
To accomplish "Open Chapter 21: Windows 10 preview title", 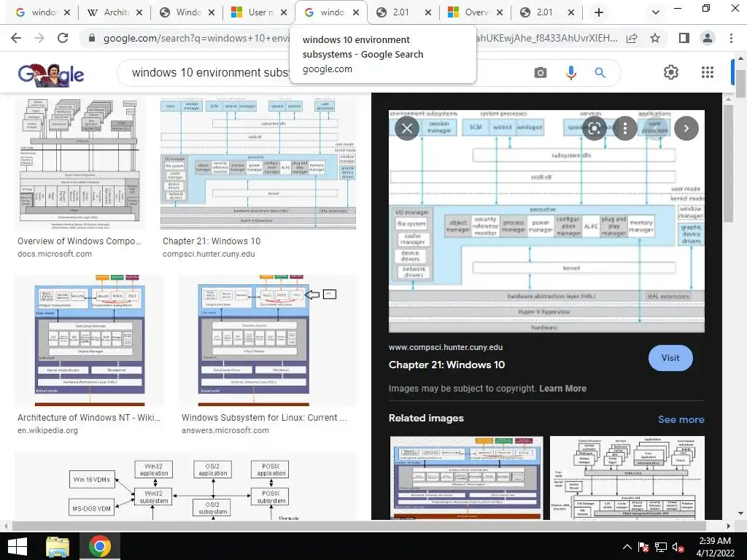I will coord(446,365).
